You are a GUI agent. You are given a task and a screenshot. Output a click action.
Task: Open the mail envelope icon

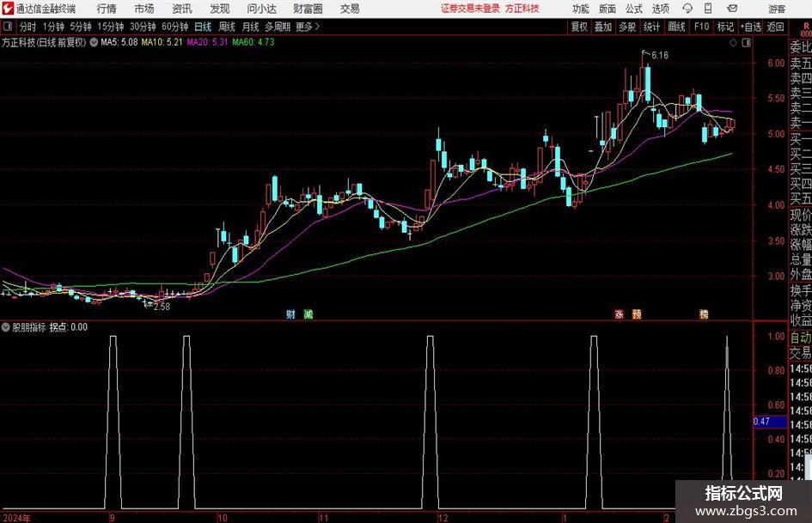[x=732, y=9]
